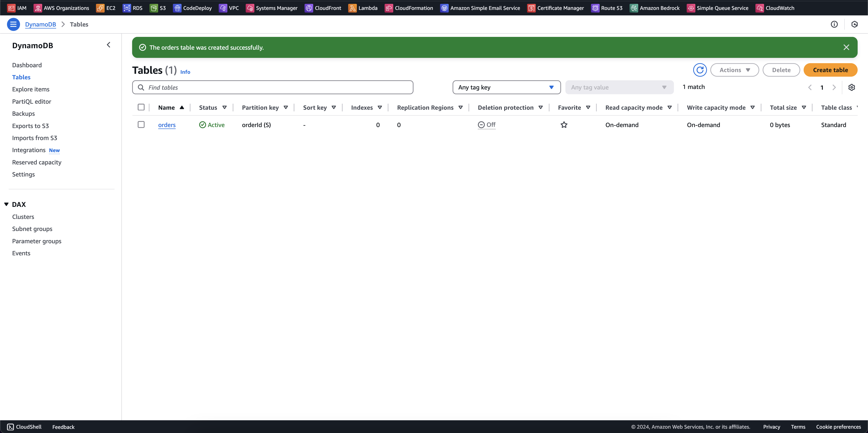Open Amazon Simple Email Service shortcut
Image resolution: width=868 pixels, height=433 pixels.
[x=480, y=8]
